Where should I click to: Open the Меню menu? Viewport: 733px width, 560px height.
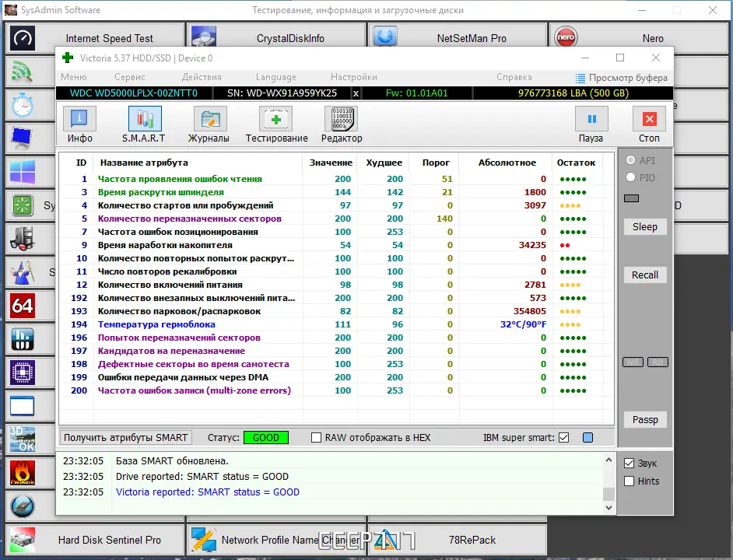point(74,77)
